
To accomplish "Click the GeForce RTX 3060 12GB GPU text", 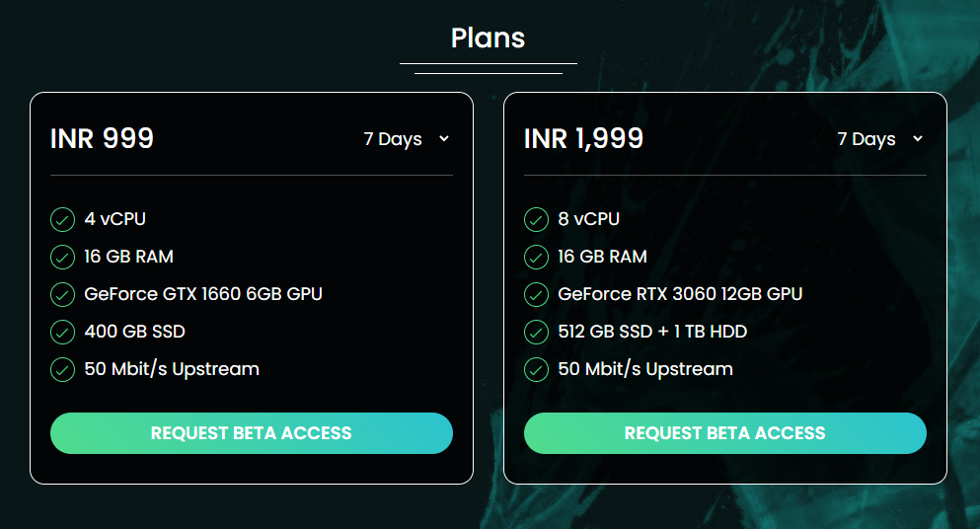I will tap(680, 294).
